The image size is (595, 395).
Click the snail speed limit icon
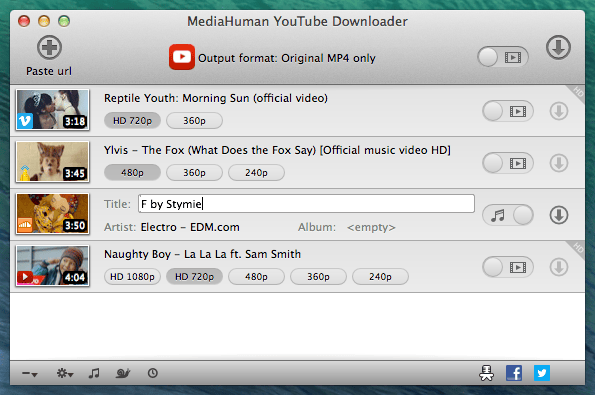[x=123, y=373]
